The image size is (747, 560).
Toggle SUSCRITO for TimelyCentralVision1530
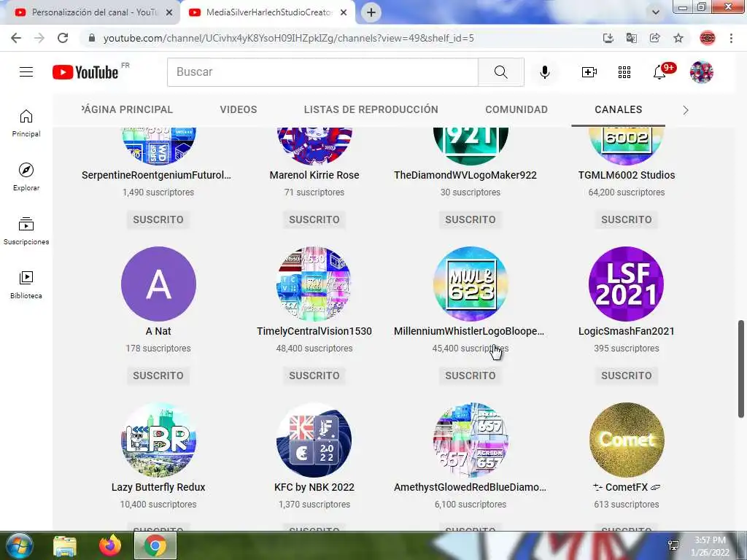[314, 376]
